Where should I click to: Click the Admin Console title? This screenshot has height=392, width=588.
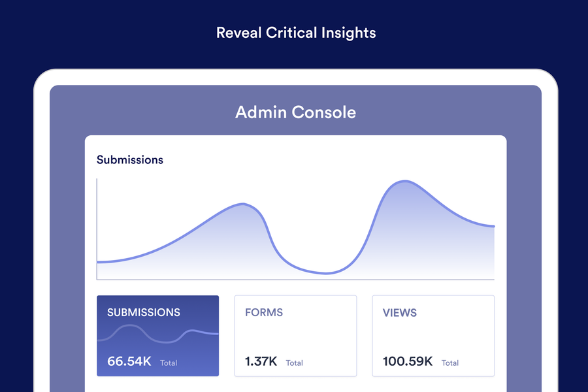click(x=295, y=112)
